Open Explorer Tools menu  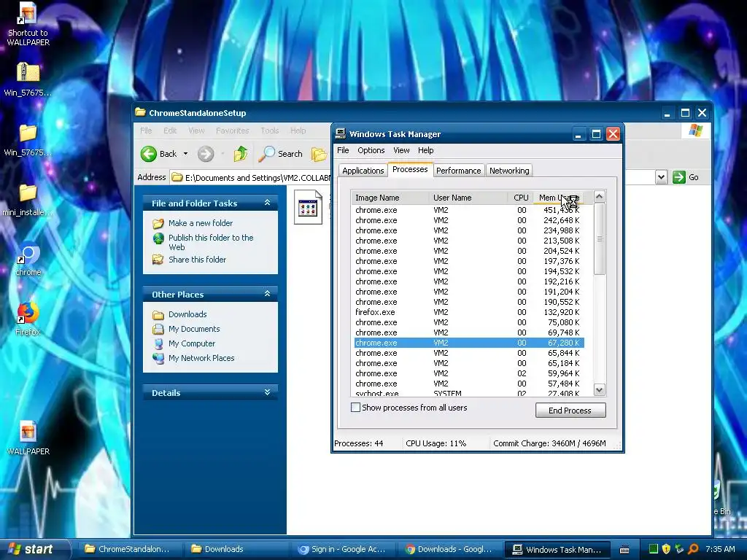pyautogui.click(x=270, y=131)
